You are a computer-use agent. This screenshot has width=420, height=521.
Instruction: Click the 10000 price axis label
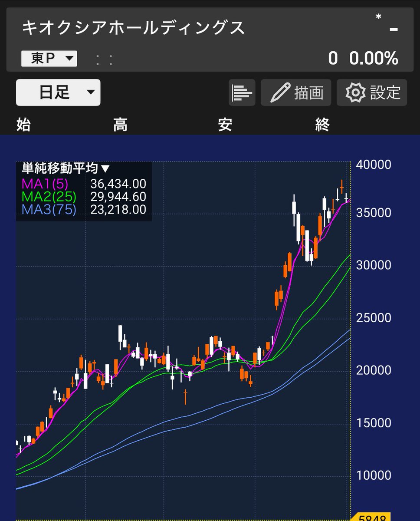[x=374, y=475]
